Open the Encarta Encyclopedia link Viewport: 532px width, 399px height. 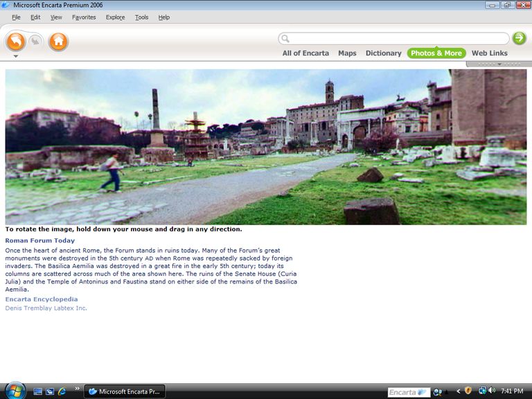(x=42, y=299)
